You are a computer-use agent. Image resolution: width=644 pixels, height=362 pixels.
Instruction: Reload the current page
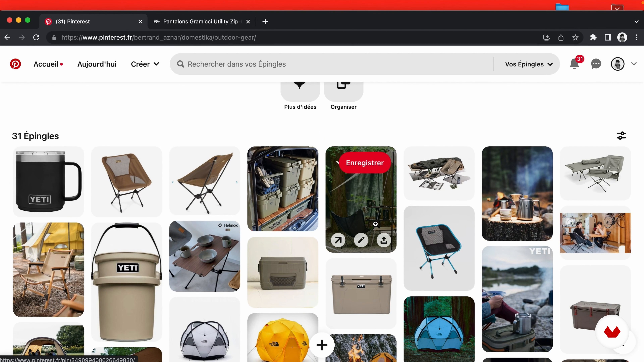coord(37,38)
